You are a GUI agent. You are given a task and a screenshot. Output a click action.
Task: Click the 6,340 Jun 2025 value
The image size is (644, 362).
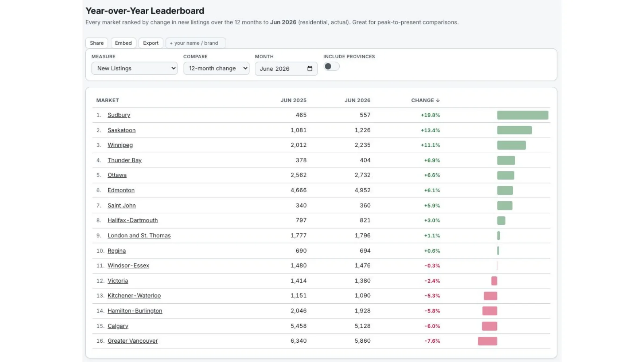pos(299,341)
